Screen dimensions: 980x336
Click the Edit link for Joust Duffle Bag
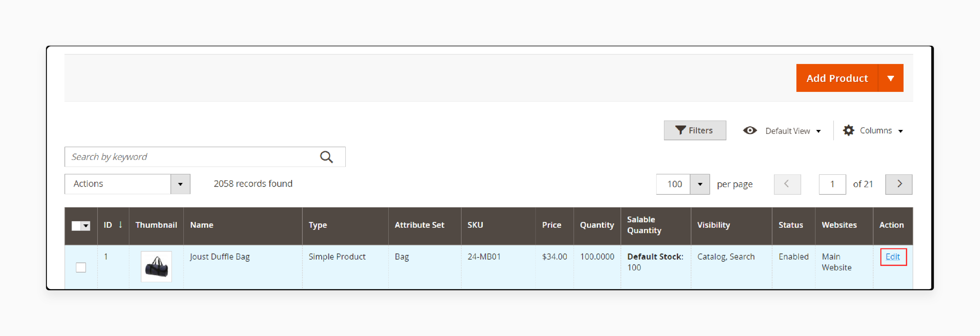(893, 257)
